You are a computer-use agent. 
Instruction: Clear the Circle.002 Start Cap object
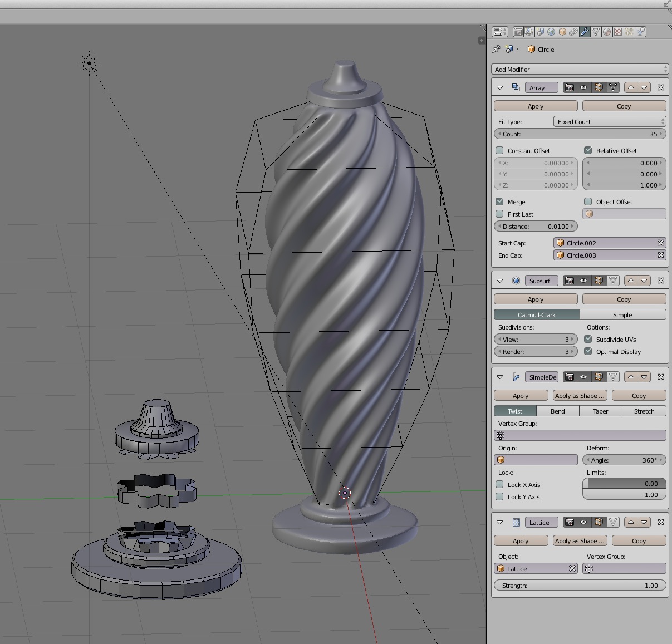click(661, 243)
